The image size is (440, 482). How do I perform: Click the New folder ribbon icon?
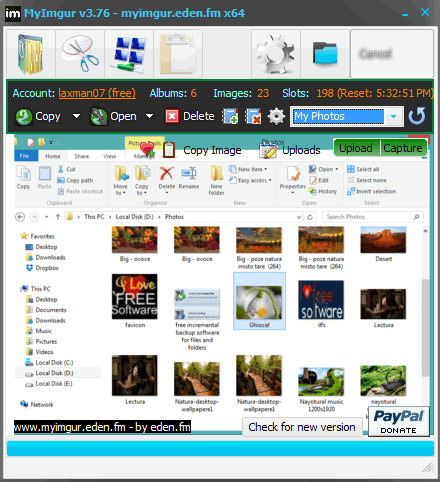(x=217, y=181)
